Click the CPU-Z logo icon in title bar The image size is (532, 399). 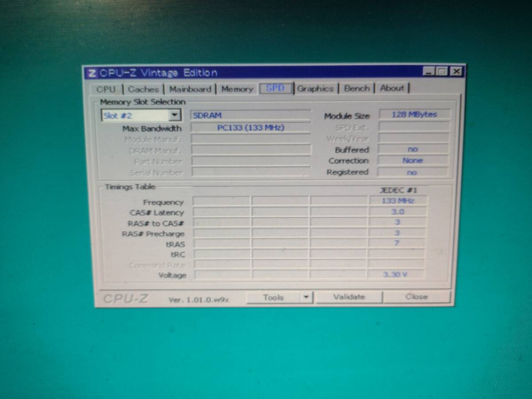[92, 73]
